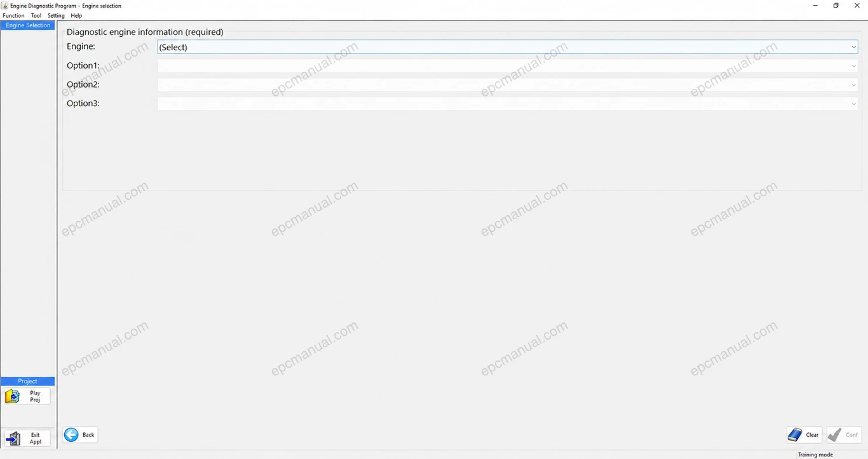Screen dimensions: 868x459
Task: Click the Clear button label
Action: 812,435
